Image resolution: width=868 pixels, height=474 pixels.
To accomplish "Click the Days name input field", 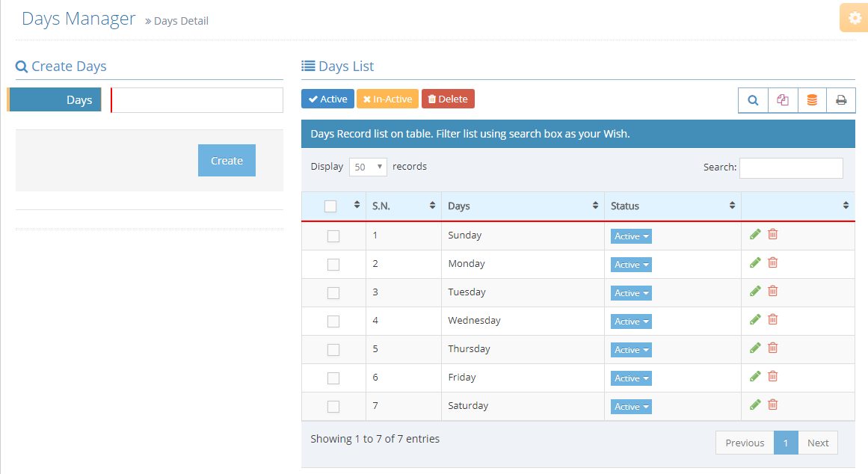I will point(197,100).
